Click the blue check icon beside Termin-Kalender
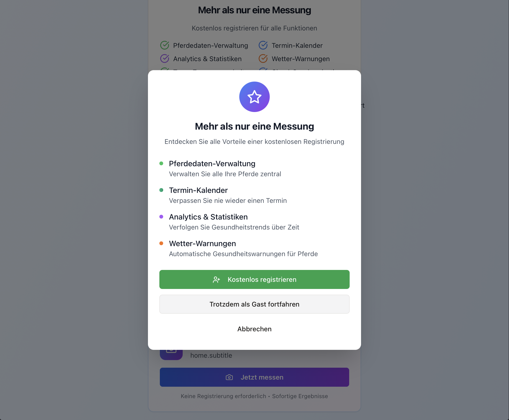 [263, 45]
